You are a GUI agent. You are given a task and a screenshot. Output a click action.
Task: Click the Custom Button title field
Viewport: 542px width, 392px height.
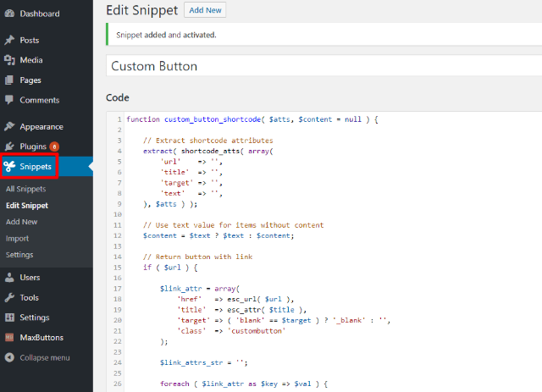[324, 66]
